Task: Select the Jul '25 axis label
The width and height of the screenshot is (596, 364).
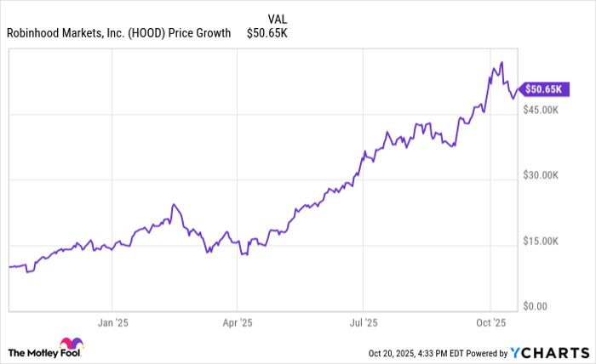Action: pyautogui.click(x=363, y=323)
